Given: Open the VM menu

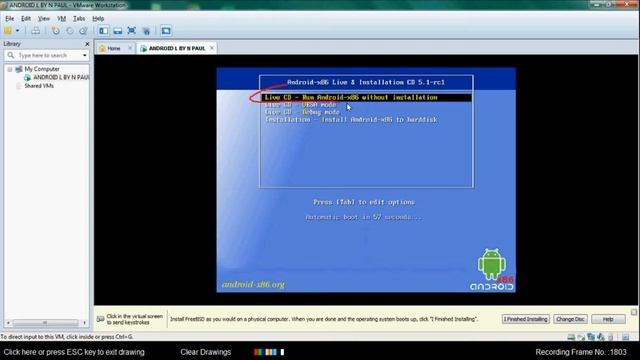Looking at the screenshot, I should point(61,18).
